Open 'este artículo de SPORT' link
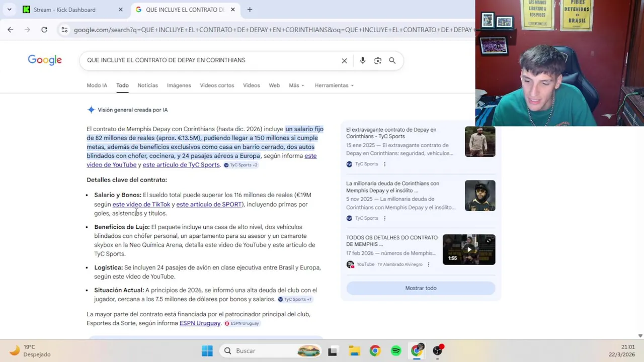The width and height of the screenshot is (644, 362). coord(209,205)
